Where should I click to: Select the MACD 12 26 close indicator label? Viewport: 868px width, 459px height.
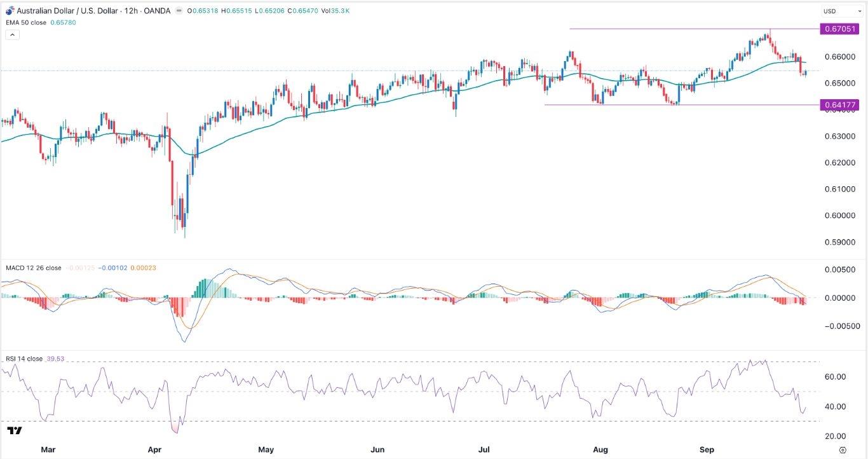pyautogui.click(x=34, y=268)
